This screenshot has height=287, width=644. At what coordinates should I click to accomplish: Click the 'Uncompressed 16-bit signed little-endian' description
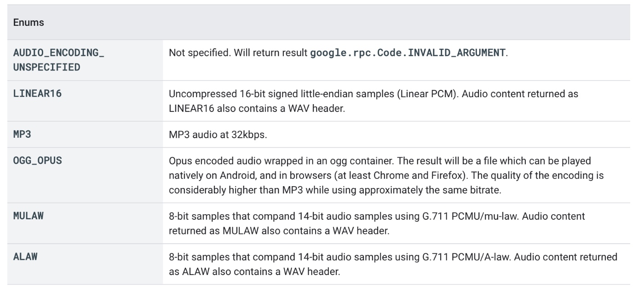coord(264,94)
